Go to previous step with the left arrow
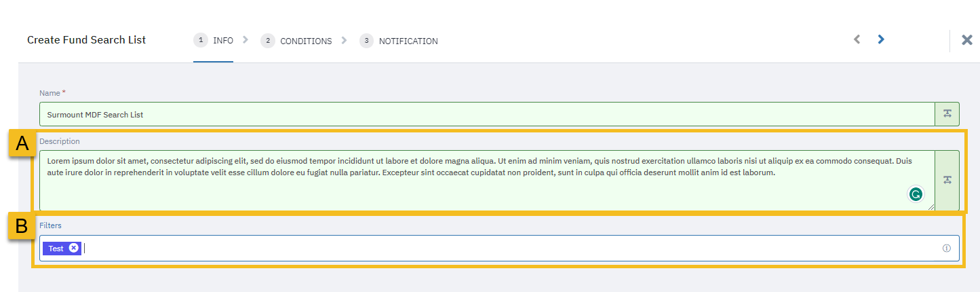The height and width of the screenshot is (292, 980). (857, 40)
